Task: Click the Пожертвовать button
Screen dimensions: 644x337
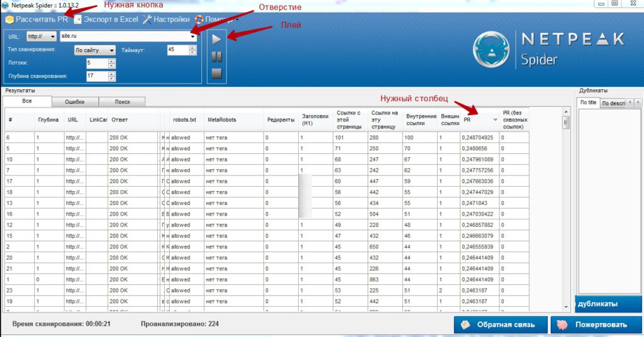Action: tap(596, 324)
